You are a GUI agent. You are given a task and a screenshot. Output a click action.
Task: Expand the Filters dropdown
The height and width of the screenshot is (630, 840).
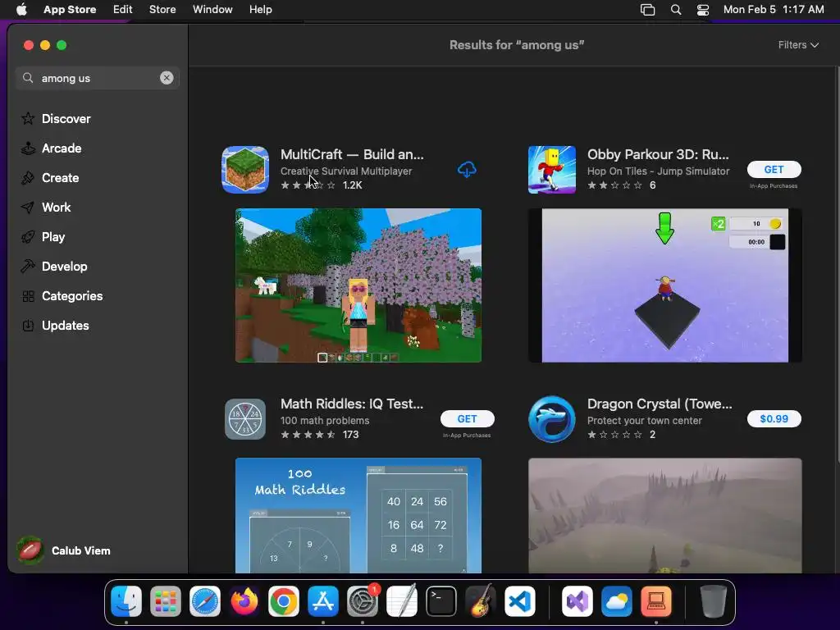(x=798, y=45)
